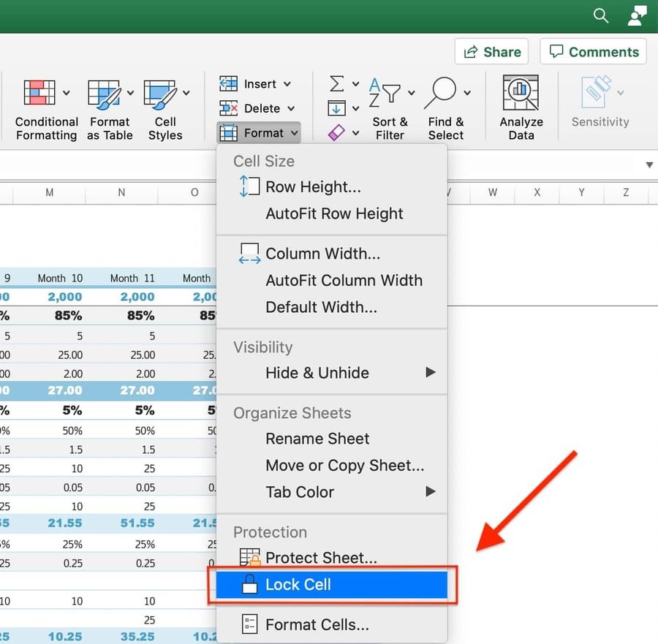Expand the Conditional Formatting dropdown arrow
Screen dimensions: 658x644
67,93
